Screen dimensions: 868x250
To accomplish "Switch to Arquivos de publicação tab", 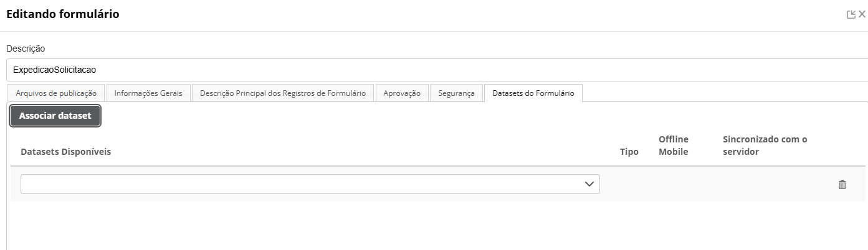I will [x=56, y=93].
